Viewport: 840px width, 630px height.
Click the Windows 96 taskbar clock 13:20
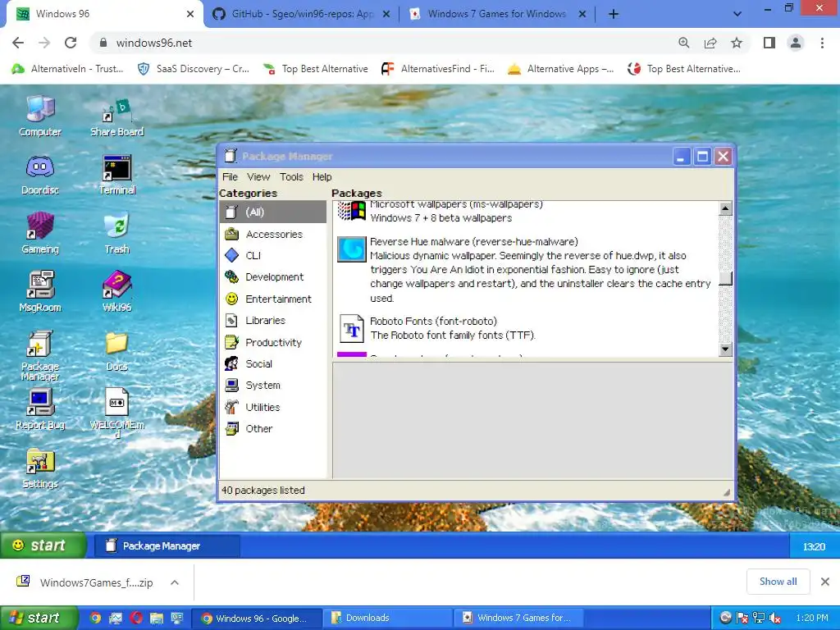tap(814, 546)
